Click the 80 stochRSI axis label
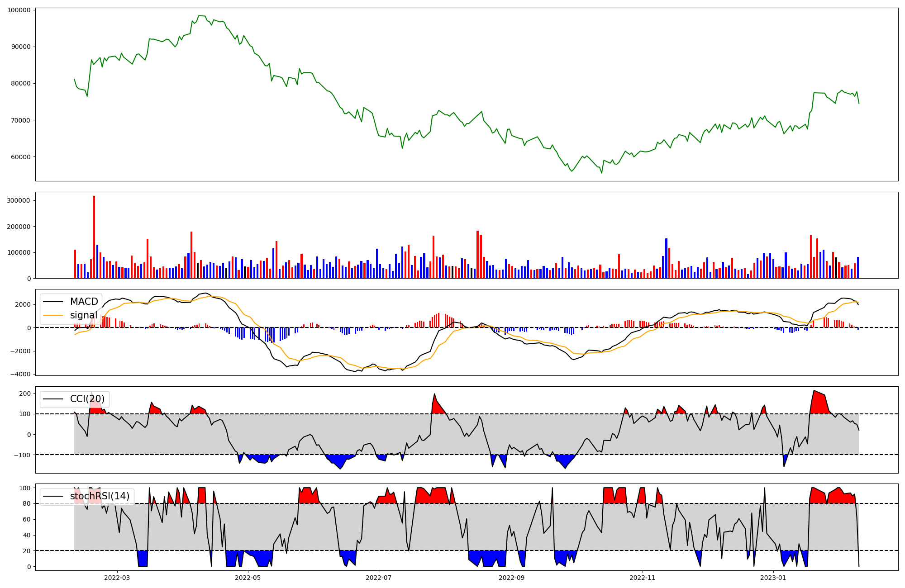905x588 pixels. click(x=27, y=503)
